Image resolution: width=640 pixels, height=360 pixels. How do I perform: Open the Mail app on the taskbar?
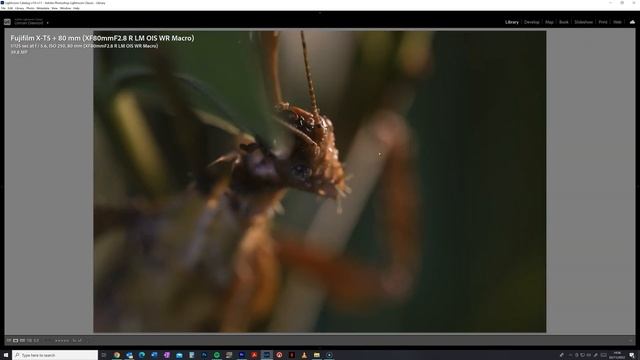(179, 355)
